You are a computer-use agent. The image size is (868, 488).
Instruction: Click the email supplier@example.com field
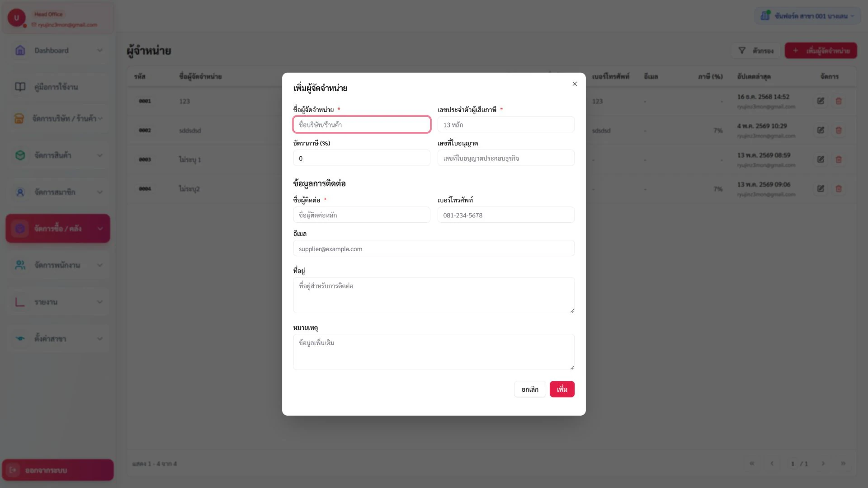(434, 249)
